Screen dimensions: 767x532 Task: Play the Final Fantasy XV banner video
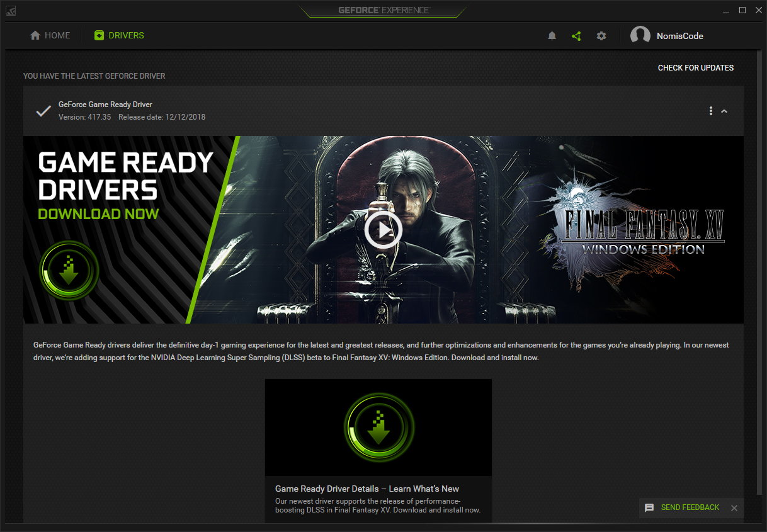click(x=383, y=230)
